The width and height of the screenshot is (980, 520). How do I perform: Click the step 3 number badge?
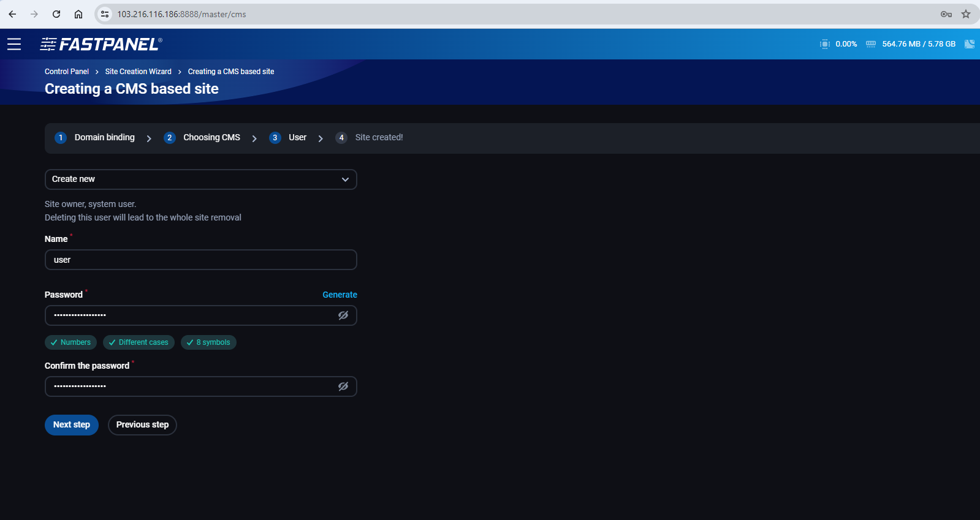[275, 138]
